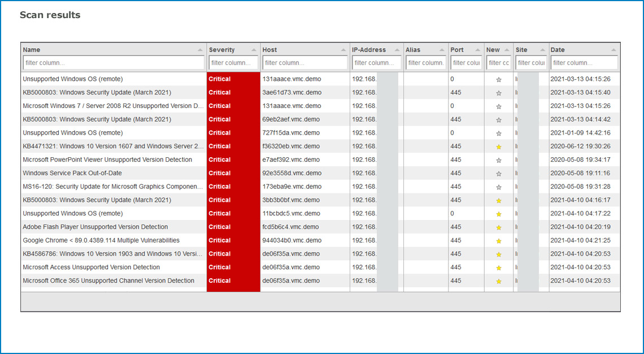Image resolution: width=644 pixels, height=354 pixels.
Task: Click date 2021-04-10 04:21:25
Action: tap(580, 240)
